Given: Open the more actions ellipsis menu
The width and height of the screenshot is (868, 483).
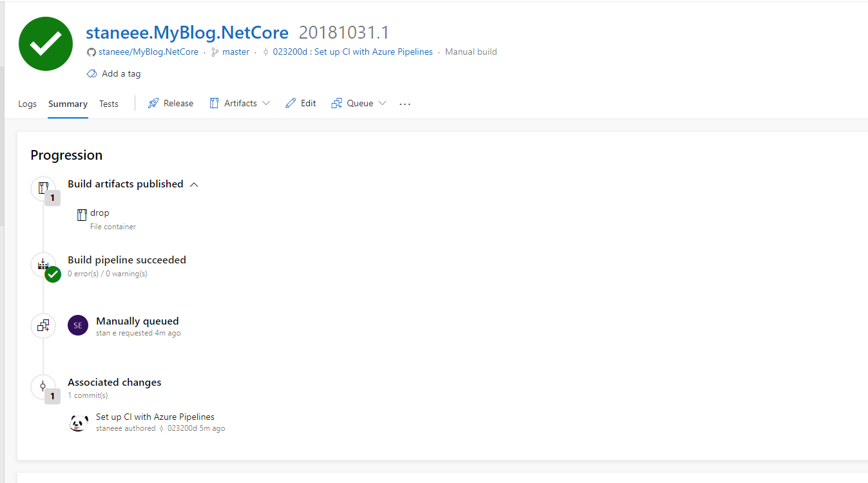Looking at the screenshot, I should (x=405, y=104).
